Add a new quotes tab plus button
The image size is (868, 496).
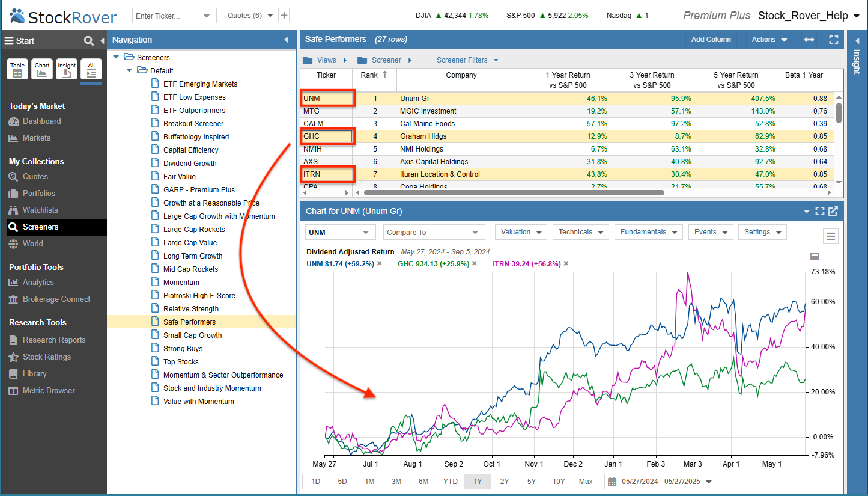[x=284, y=15]
